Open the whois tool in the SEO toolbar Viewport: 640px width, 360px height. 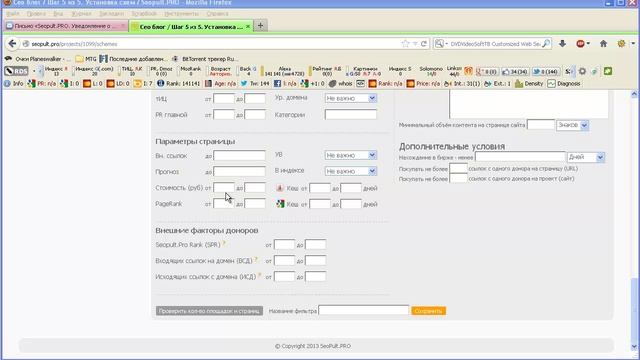[341, 84]
